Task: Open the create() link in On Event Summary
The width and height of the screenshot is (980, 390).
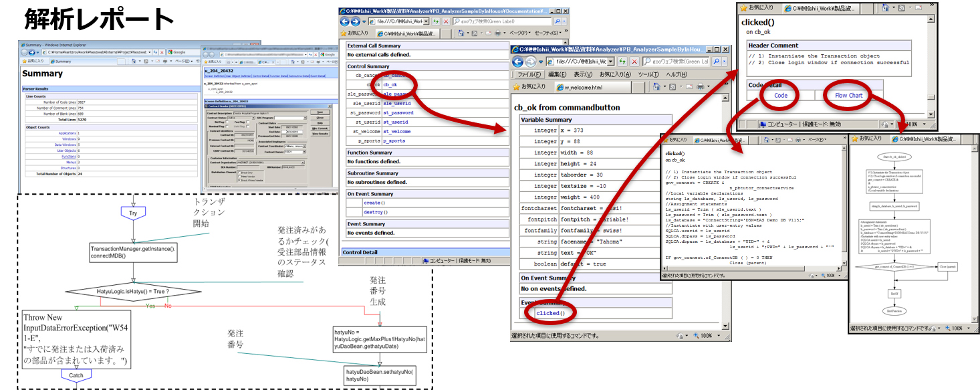Action: click(375, 203)
